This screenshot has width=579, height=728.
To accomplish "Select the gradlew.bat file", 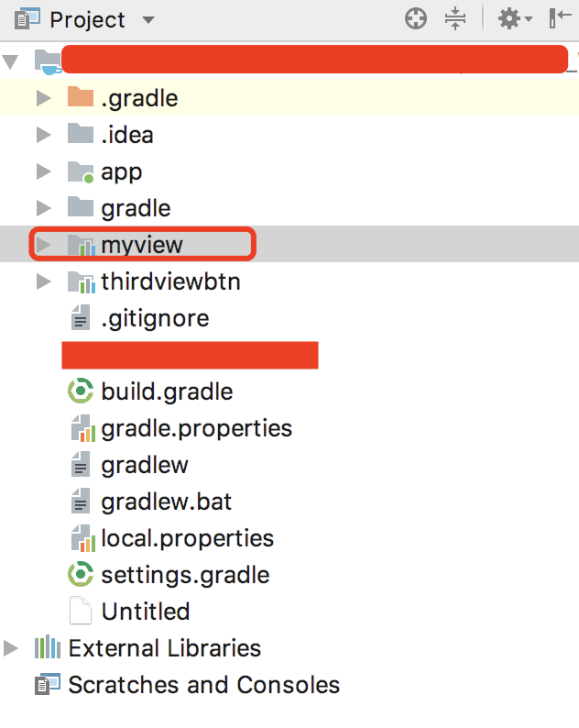I will (x=167, y=502).
